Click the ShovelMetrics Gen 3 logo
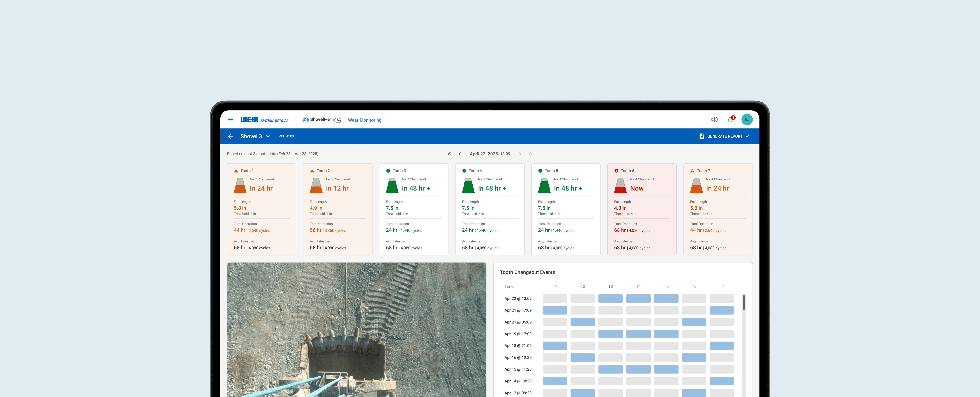The width and height of the screenshot is (980, 397). 322,120
